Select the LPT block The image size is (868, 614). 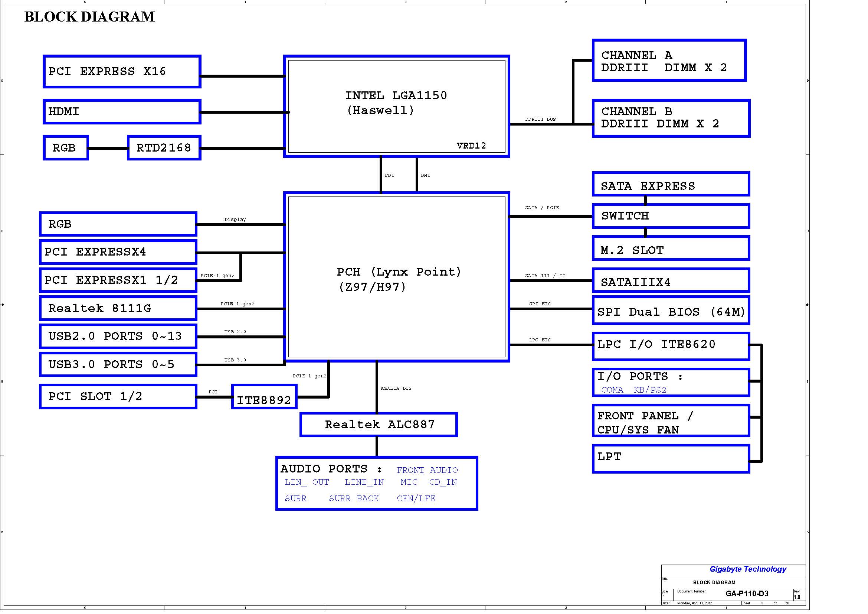click(x=671, y=459)
